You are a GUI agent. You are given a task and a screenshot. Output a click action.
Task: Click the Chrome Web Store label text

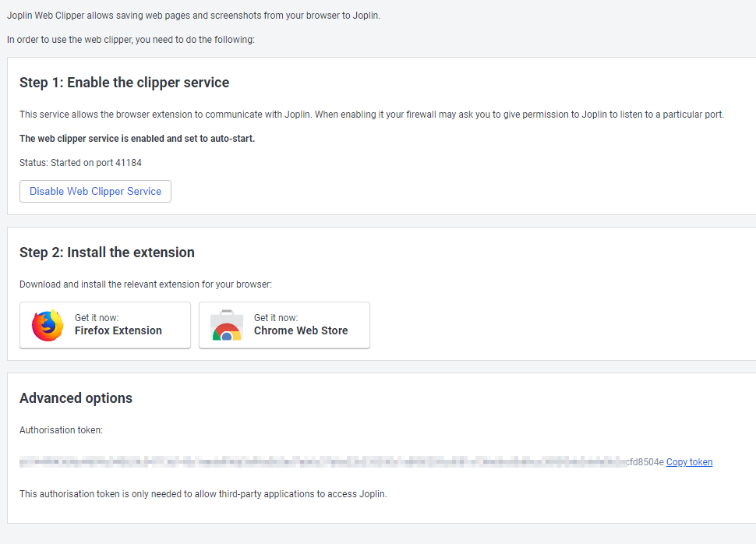tap(302, 330)
